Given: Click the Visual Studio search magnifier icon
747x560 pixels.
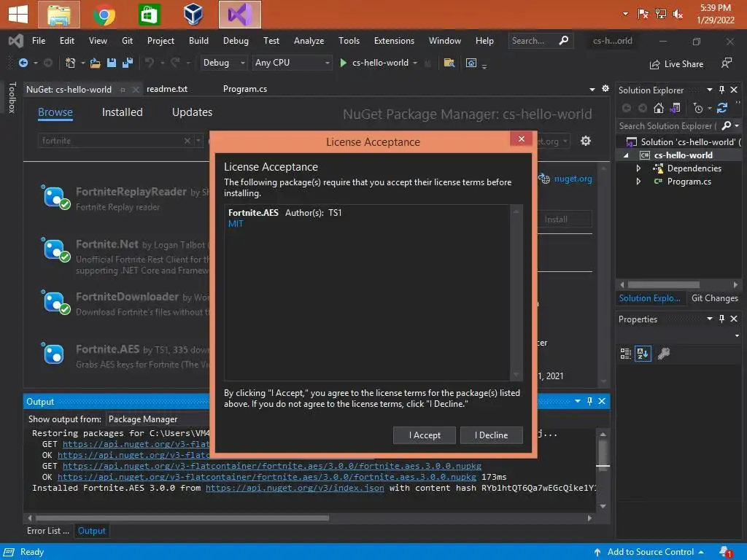Looking at the screenshot, I should [564, 41].
